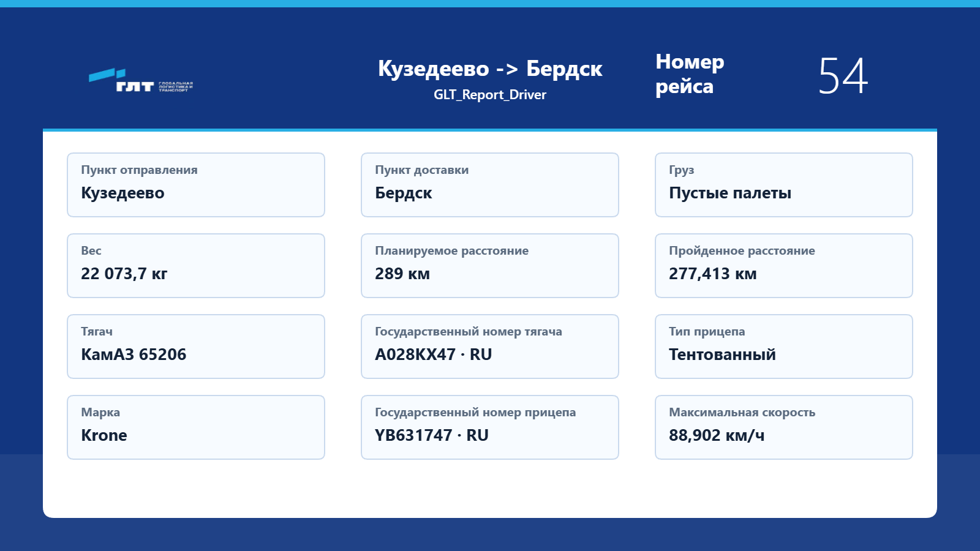The width and height of the screenshot is (980, 551).
Task: Click the Пункт доставки label
Action: click(421, 170)
